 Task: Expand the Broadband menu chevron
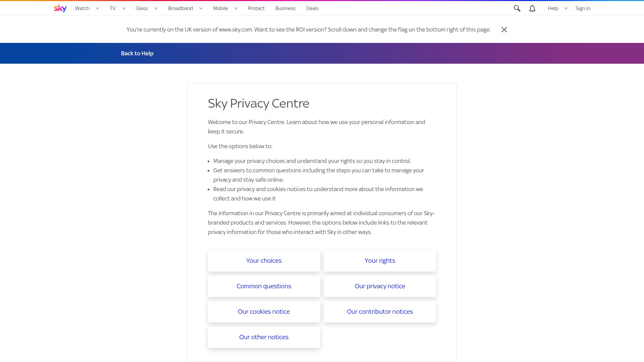201,8
